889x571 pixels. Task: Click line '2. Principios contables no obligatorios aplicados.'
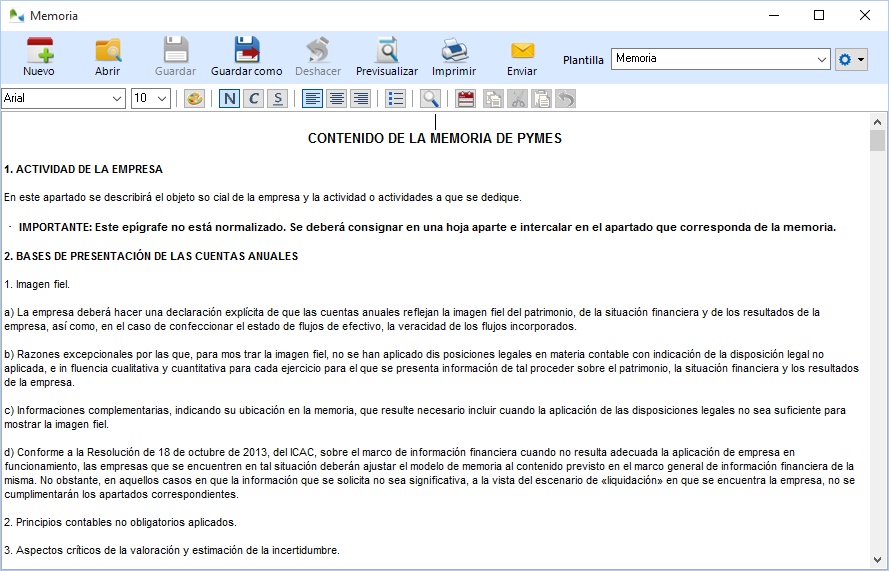point(120,522)
